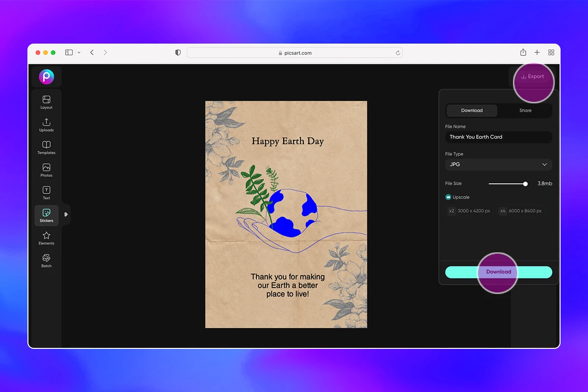This screenshot has height=392, width=588.
Task: Open the Elements panel
Action: point(46,238)
